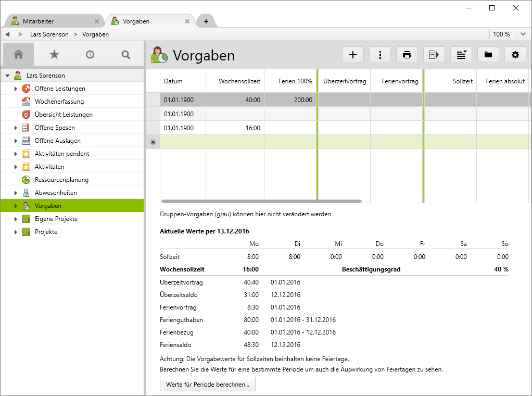532x396 pixels.
Task: Click the plus button to add entry
Action: coord(353,55)
